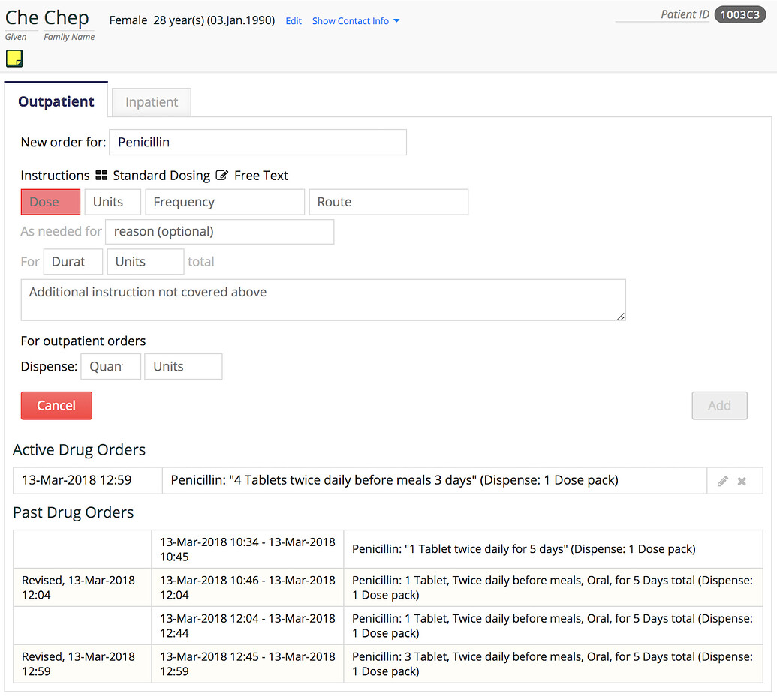Open the yellow sticky note patient annotation

coord(14,58)
